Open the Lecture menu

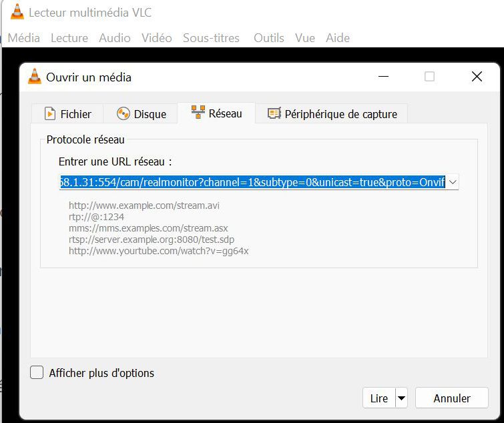coord(69,38)
